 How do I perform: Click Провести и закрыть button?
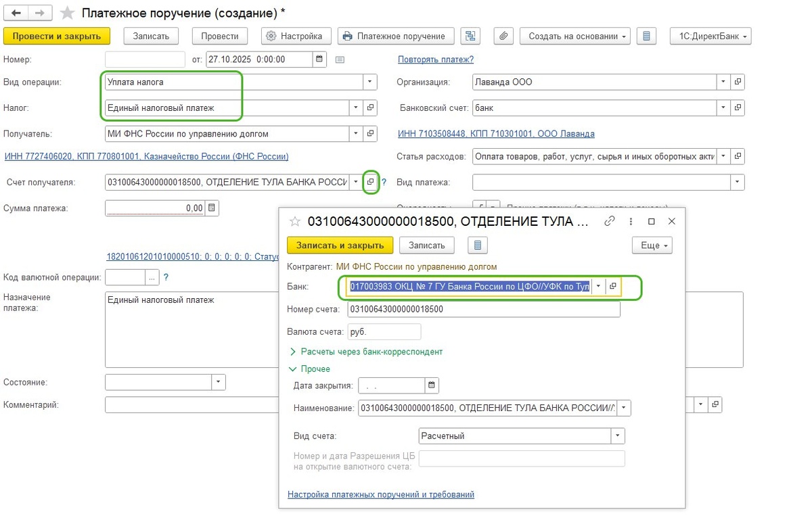57,36
